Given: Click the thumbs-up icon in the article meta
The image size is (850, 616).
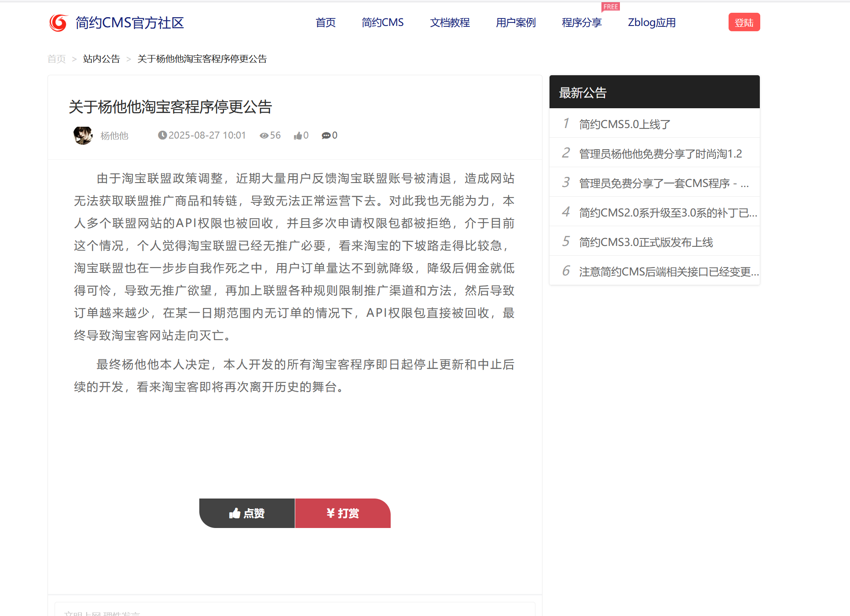Looking at the screenshot, I should click(298, 136).
